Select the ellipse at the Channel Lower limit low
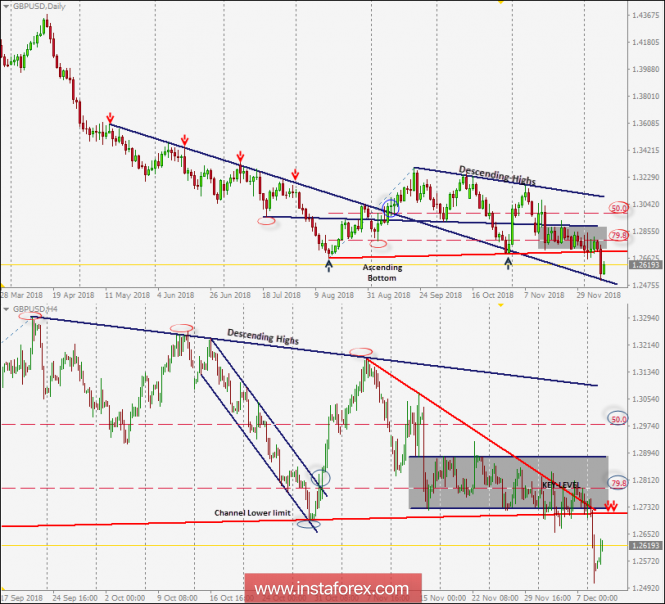This screenshot has width=665, height=604. pos(310,522)
